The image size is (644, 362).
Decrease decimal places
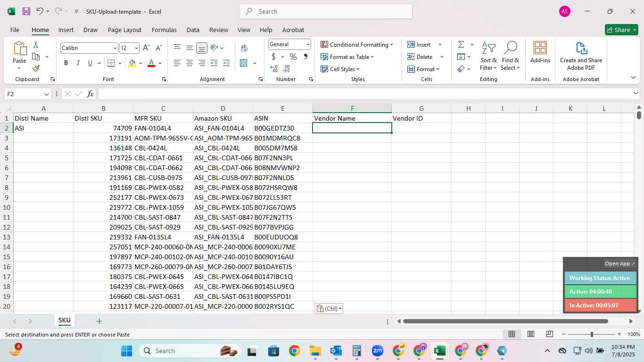coord(287,69)
